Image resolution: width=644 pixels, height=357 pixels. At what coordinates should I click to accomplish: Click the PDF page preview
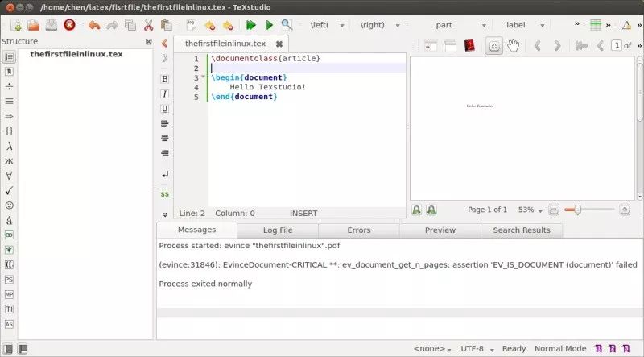tap(522, 128)
